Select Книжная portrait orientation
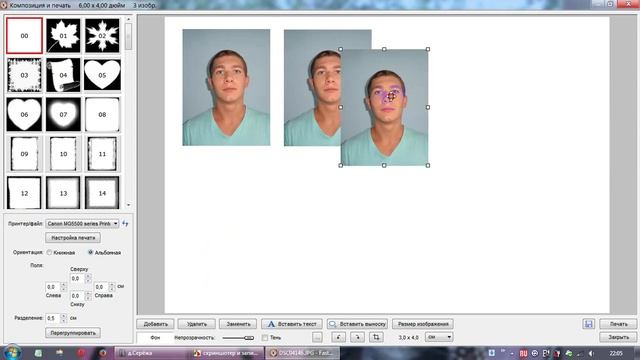Screen dimensions: 640x360 (49, 252)
